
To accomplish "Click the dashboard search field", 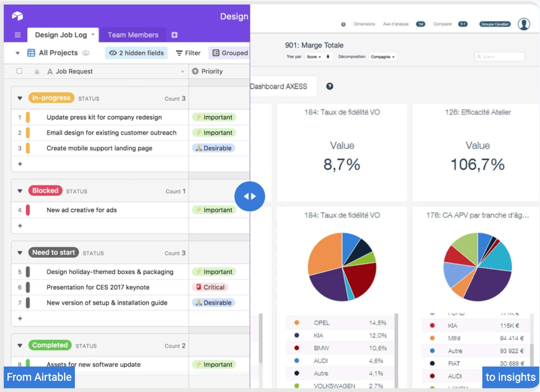I will [499, 57].
